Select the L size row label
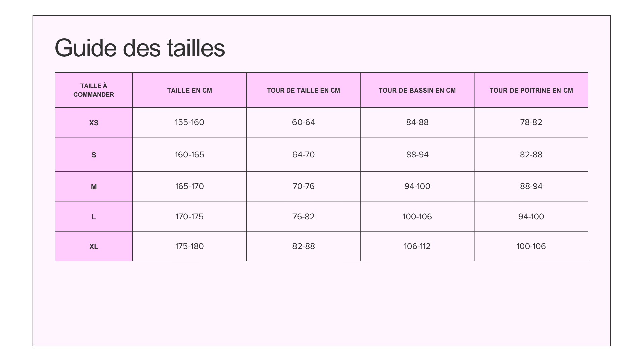644x362 pixels. click(94, 217)
